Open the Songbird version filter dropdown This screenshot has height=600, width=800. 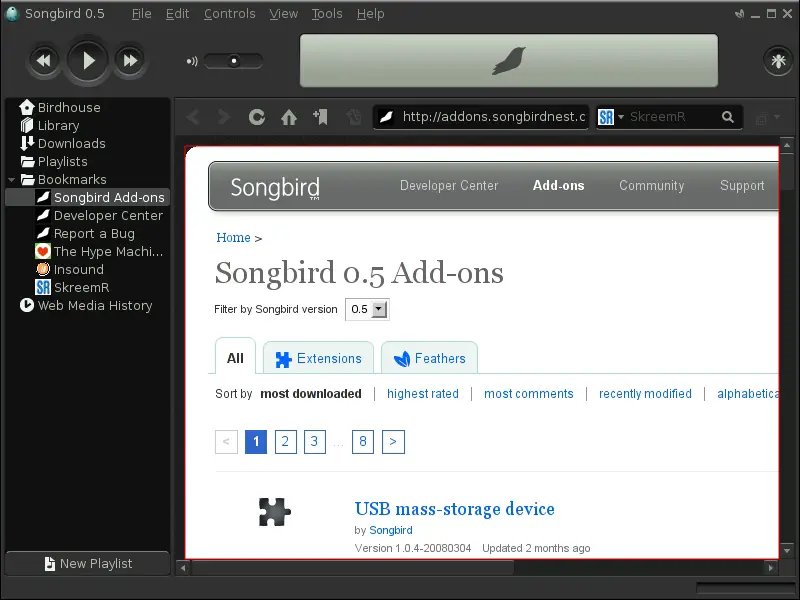(x=367, y=309)
